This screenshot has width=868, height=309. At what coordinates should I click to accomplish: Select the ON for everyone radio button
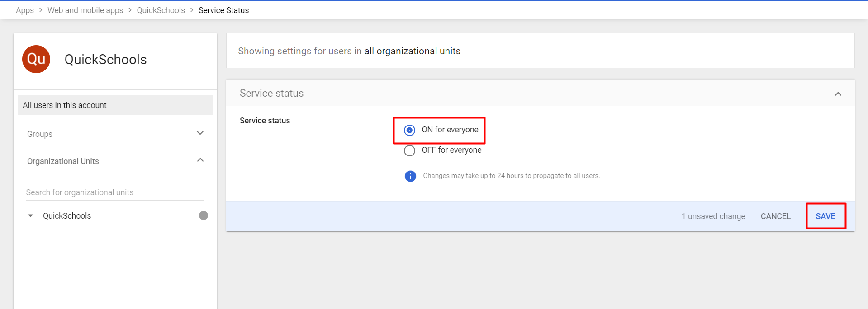click(x=409, y=130)
